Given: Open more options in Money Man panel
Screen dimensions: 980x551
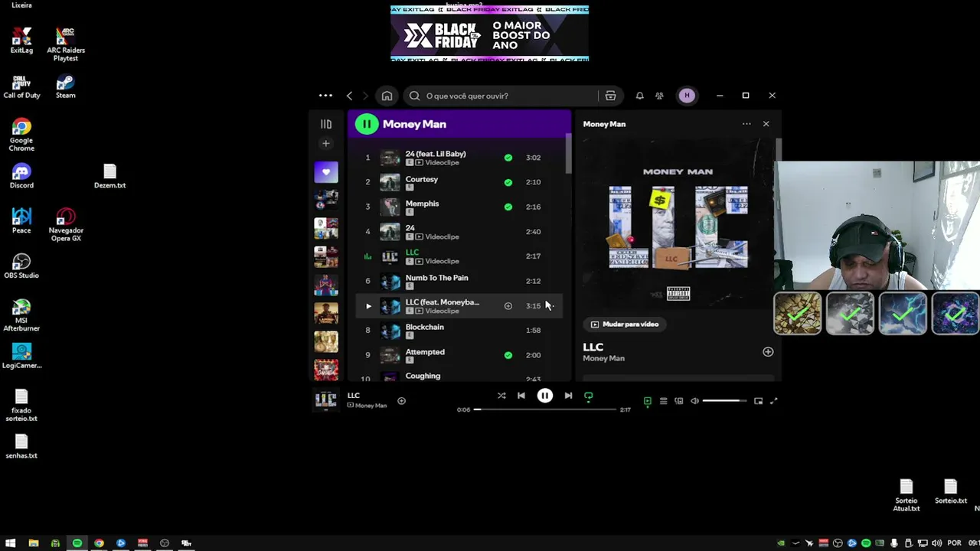Looking at the screenshot, I should (746, 124).
